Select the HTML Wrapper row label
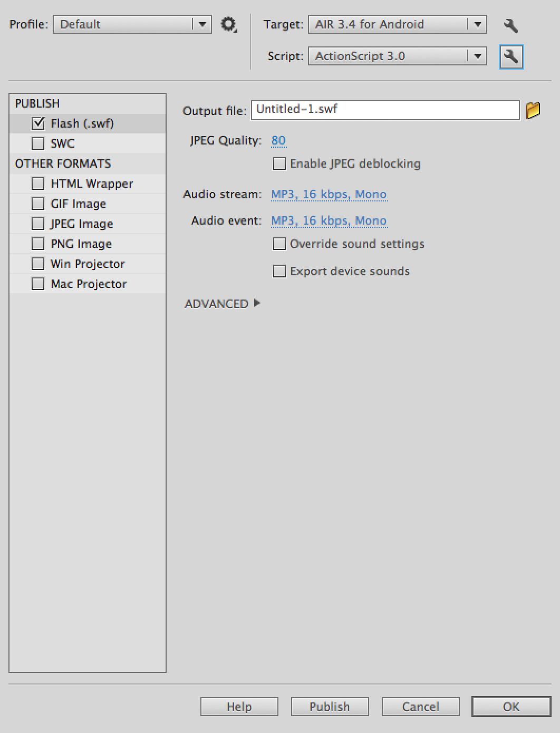 click(x=92, y=184)
